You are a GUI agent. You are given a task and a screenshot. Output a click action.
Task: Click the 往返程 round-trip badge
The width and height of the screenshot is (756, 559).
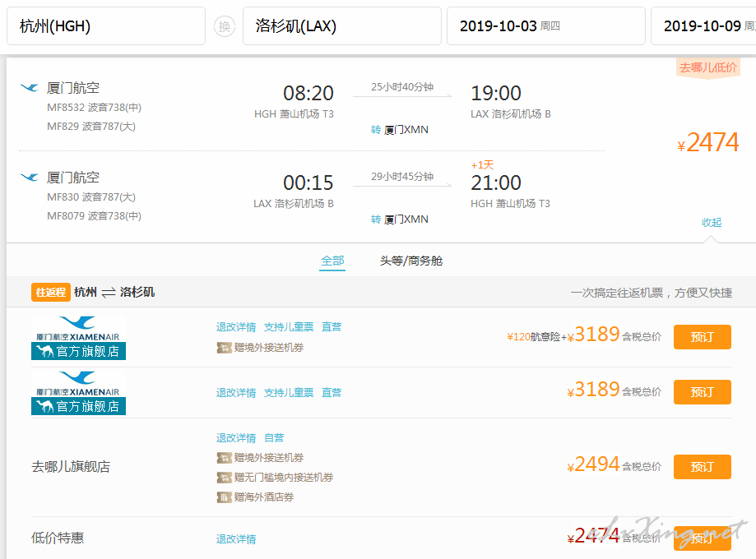tap(51, 292)
